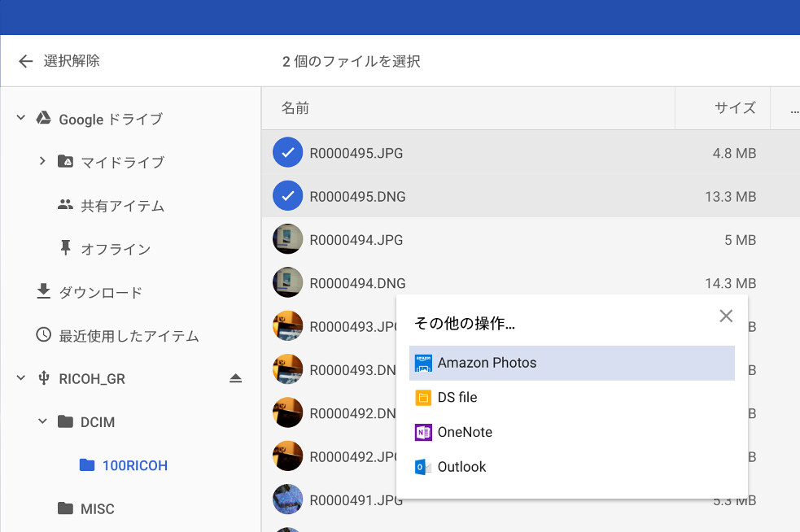Choose DS file from the actions menu

click(x=457, y=398)
